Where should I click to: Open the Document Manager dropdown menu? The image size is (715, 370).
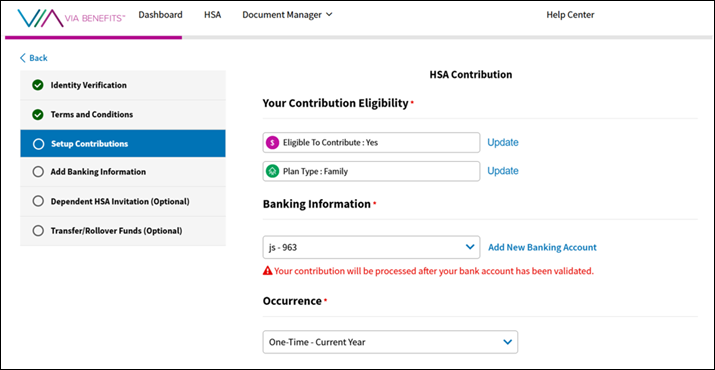287,15
